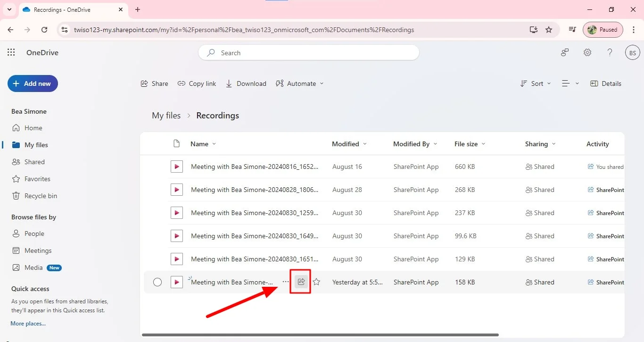The width and height of the screenshot is (644, 342).
Task: Click the OneDrive search box
Action: pos(309,53)
